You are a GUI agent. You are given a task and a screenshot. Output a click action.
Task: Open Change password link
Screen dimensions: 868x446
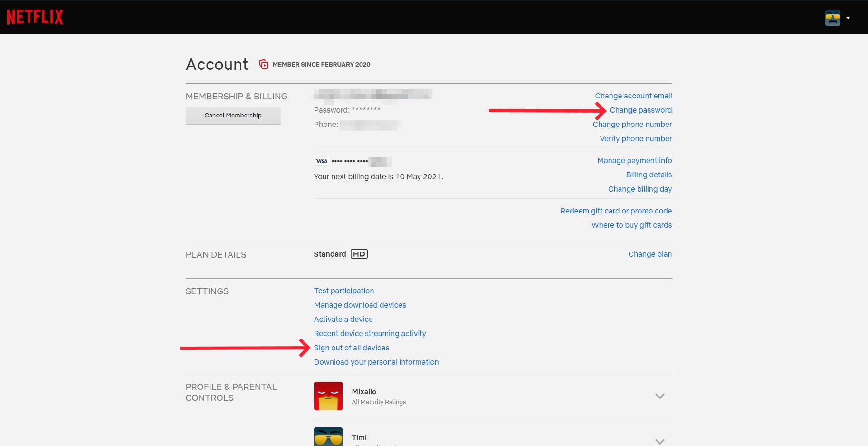[640, 110]
